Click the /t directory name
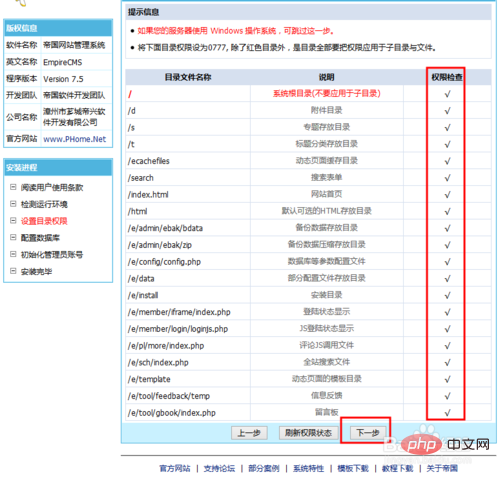The height and width of the screenshot is (477, 500). point(131,144)
